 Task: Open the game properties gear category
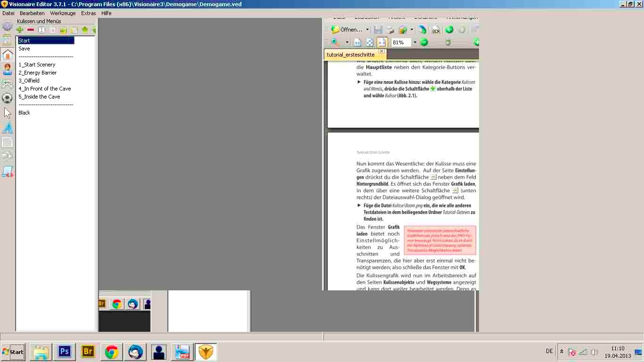point(7,26)
